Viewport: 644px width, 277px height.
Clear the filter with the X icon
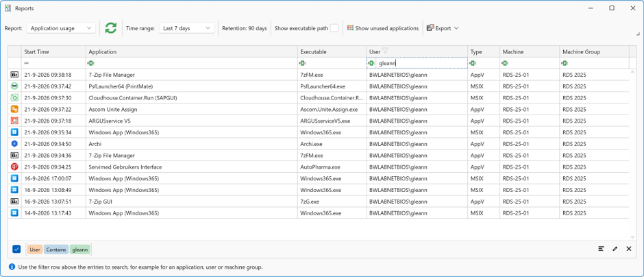coord(629,249)
